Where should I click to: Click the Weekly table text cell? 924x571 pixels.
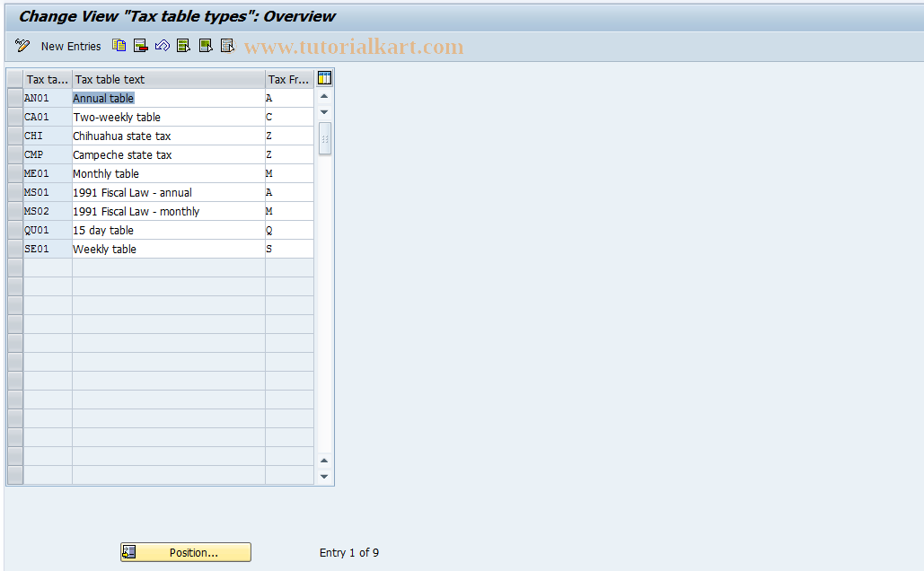click(x=169, y=249)
